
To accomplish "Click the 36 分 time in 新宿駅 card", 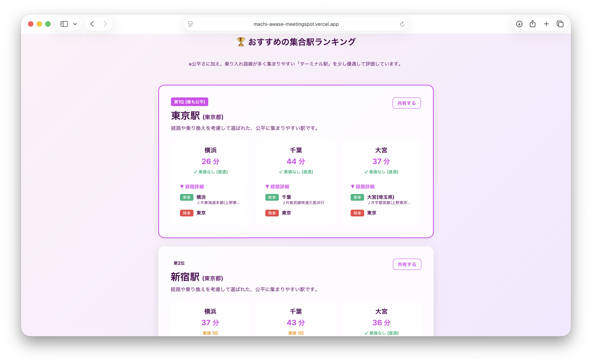I will [x=381, y=323].
